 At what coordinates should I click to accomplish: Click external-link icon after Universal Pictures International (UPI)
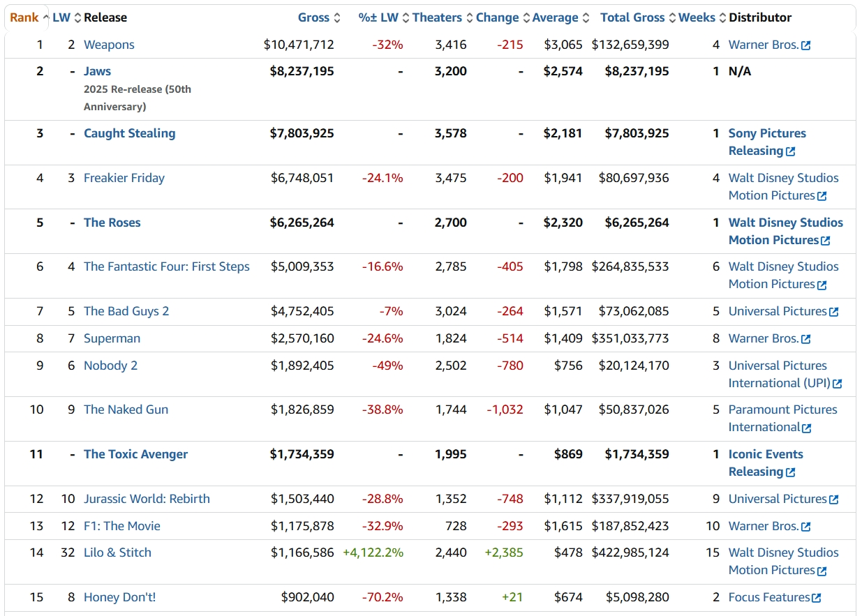pos(838,384)
